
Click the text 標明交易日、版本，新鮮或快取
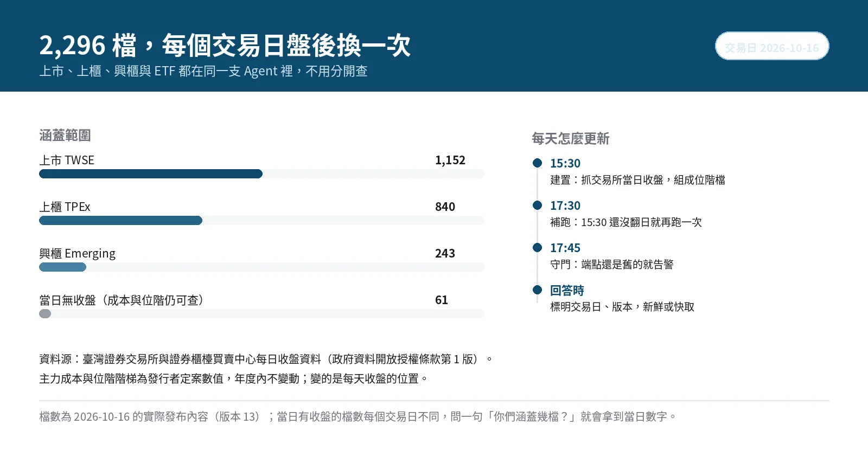[622, 307]
